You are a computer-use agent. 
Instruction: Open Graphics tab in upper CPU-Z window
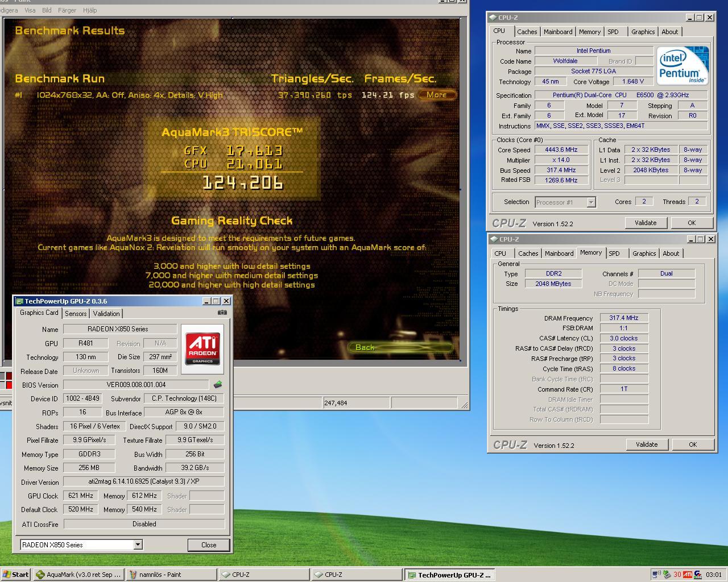click(643, 32)
